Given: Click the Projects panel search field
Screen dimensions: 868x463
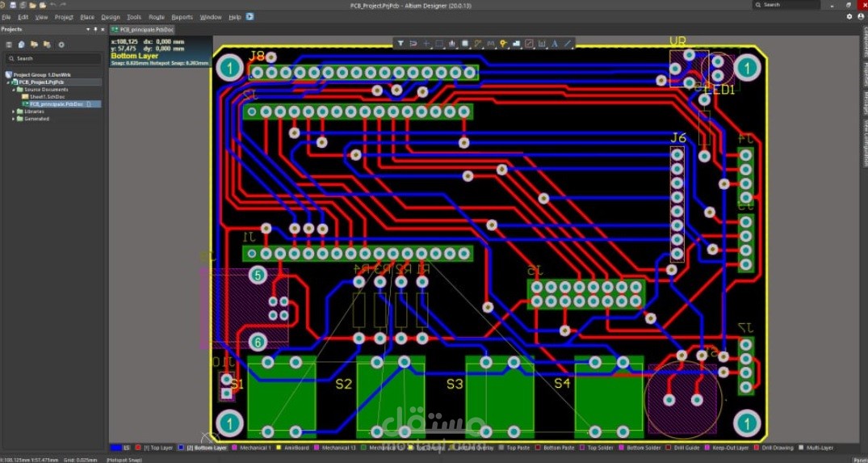Looking at the screenshot, I should coord(53,58).
